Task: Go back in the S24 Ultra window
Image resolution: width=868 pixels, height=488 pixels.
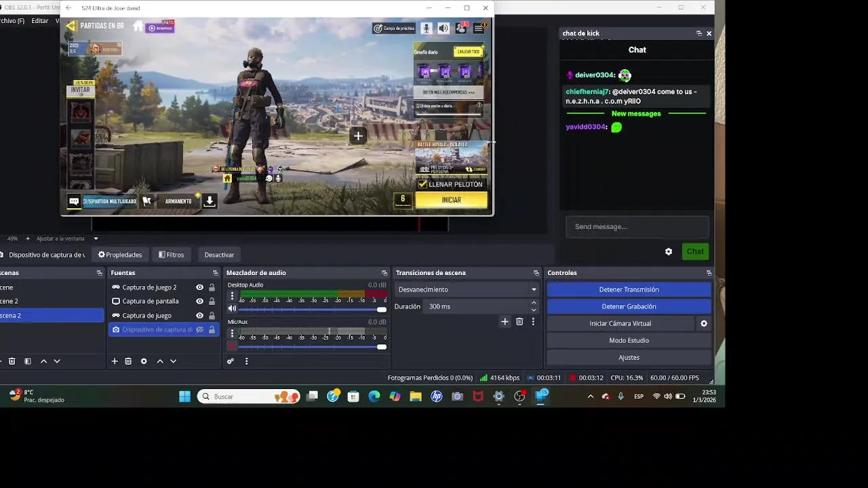Action: 68,8
